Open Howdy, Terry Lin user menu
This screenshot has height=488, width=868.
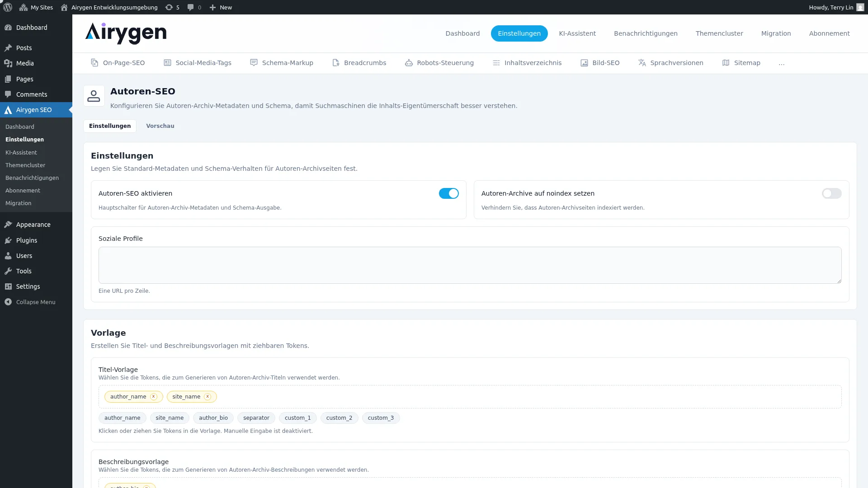click(x=836, y=7)
